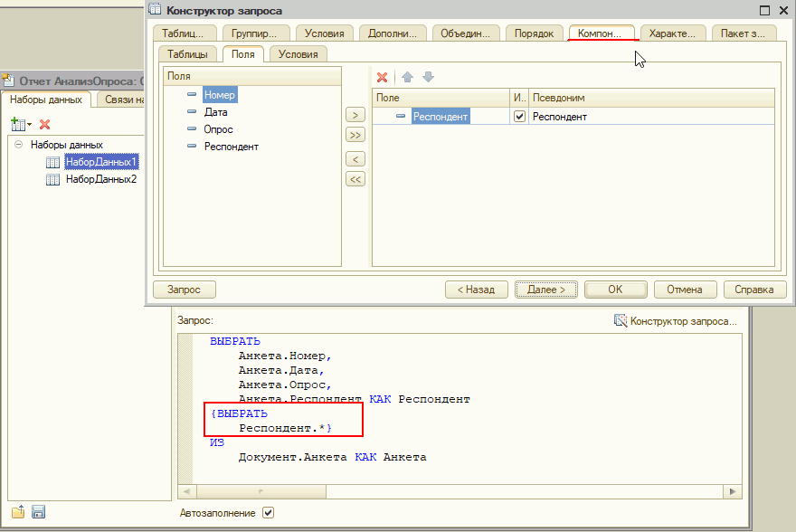Open the Связи на... tab in report window
Viewport: 796px width, 532px height.
point(123,100)
